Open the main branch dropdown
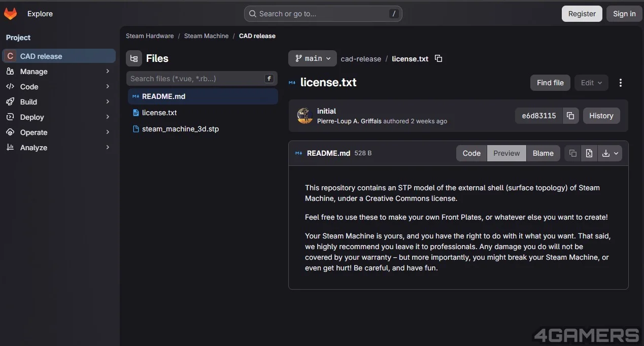The width and height of the screenshot is (644, 346). click(x=313, y=58)
